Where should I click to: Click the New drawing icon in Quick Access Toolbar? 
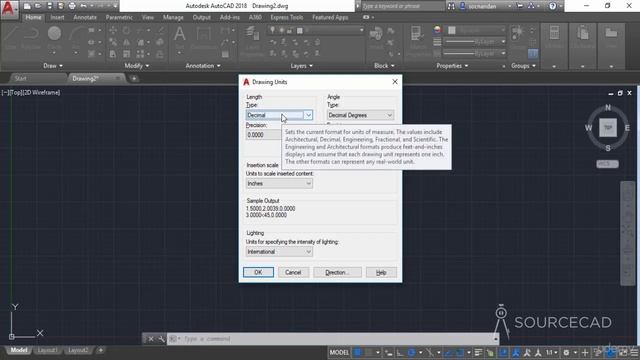(x=27, y=6)
